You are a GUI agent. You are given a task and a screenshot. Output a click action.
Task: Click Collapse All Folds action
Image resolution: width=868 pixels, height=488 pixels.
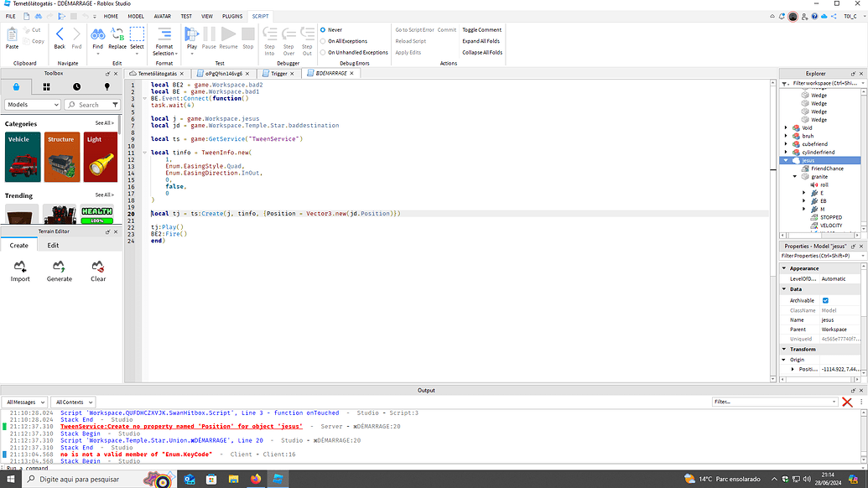coord(482,53)
